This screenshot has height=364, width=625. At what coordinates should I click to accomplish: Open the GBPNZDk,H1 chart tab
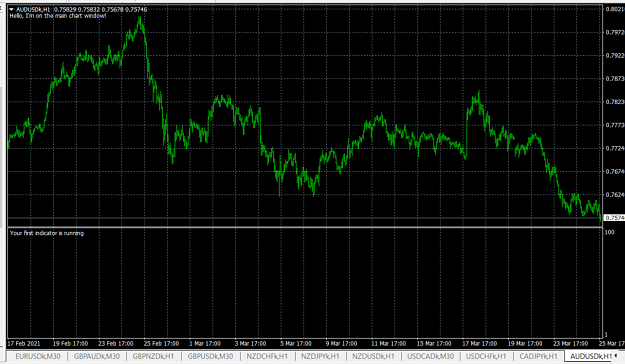coord(153,356)
